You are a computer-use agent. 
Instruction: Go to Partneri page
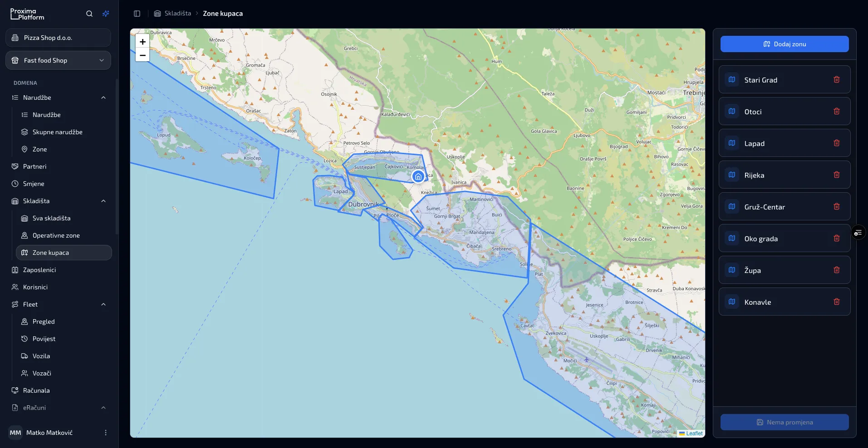[59, 166]
